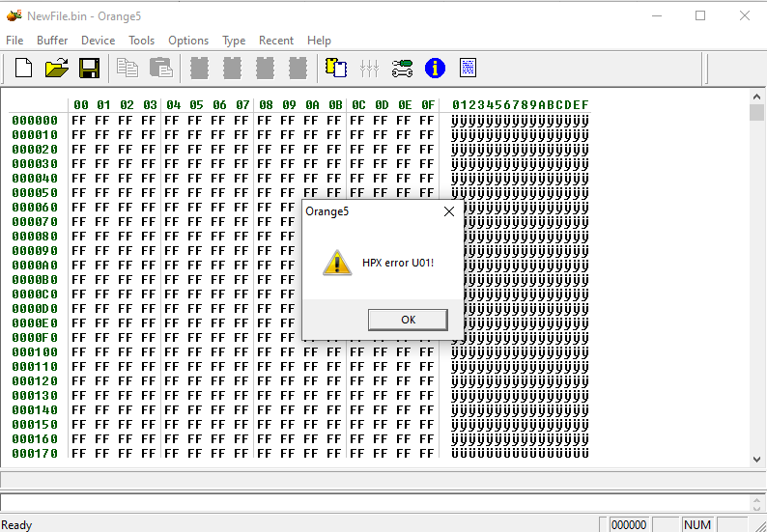Click the Save floppy disk icon
767x532 pixels.
[x=90, y=68]
